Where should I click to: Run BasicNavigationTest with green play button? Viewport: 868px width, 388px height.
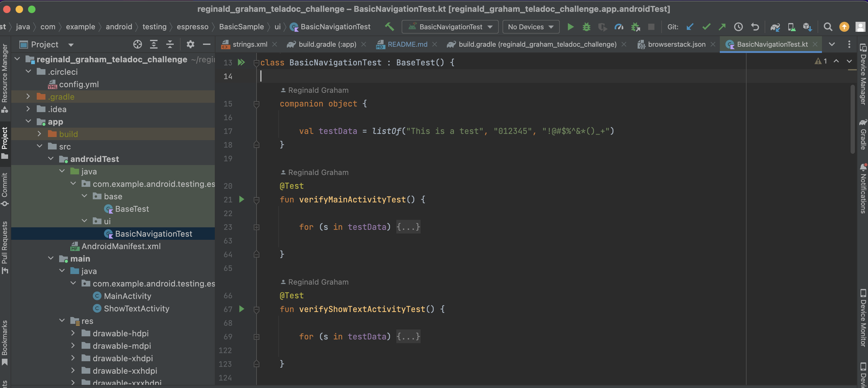point(570,27)
